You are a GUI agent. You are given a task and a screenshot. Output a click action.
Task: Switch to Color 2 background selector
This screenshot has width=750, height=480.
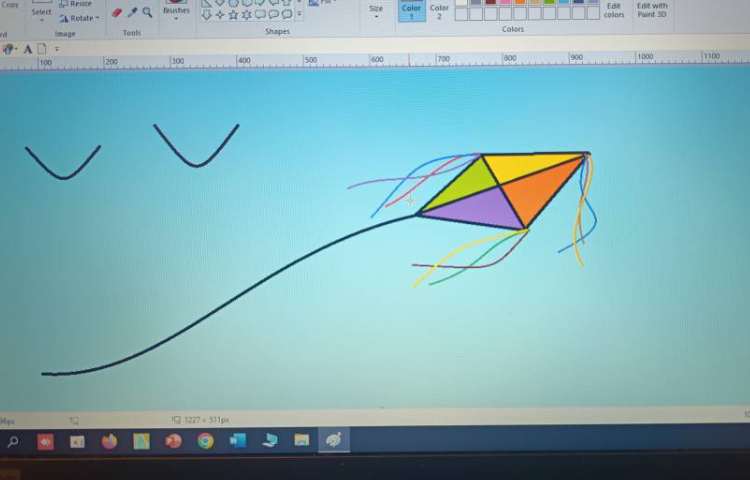point(439,11)
